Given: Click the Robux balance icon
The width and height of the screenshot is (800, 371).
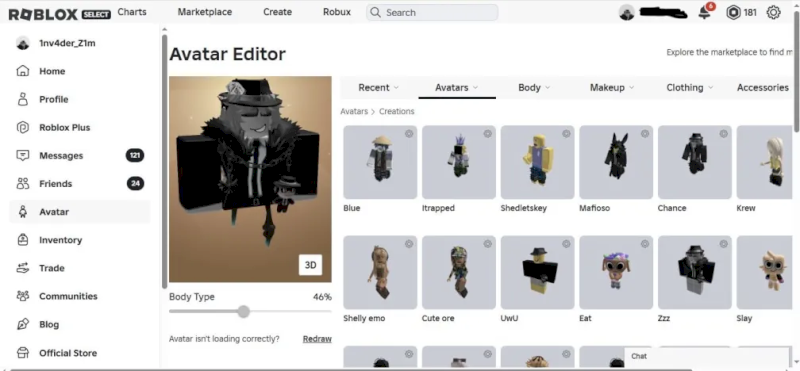Looking at the screenshot, I should (x=733, y=13).
